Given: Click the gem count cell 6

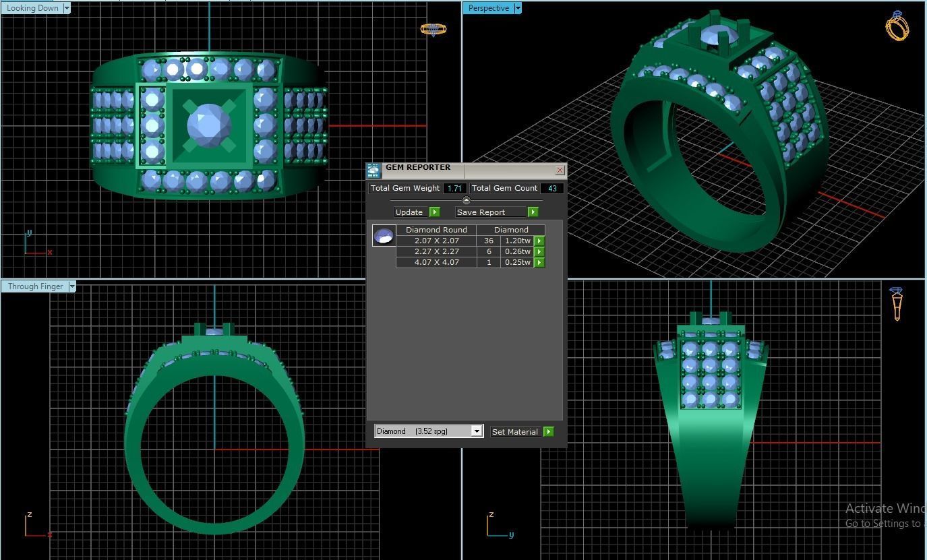Looking at the screenshot, I should click(x=488, y=251).
